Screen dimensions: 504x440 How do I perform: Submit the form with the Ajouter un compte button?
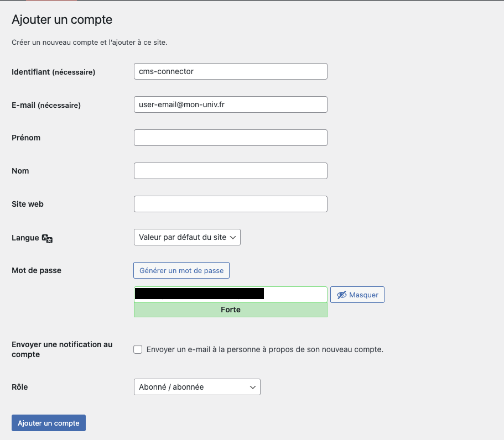[x=49, y=423]
